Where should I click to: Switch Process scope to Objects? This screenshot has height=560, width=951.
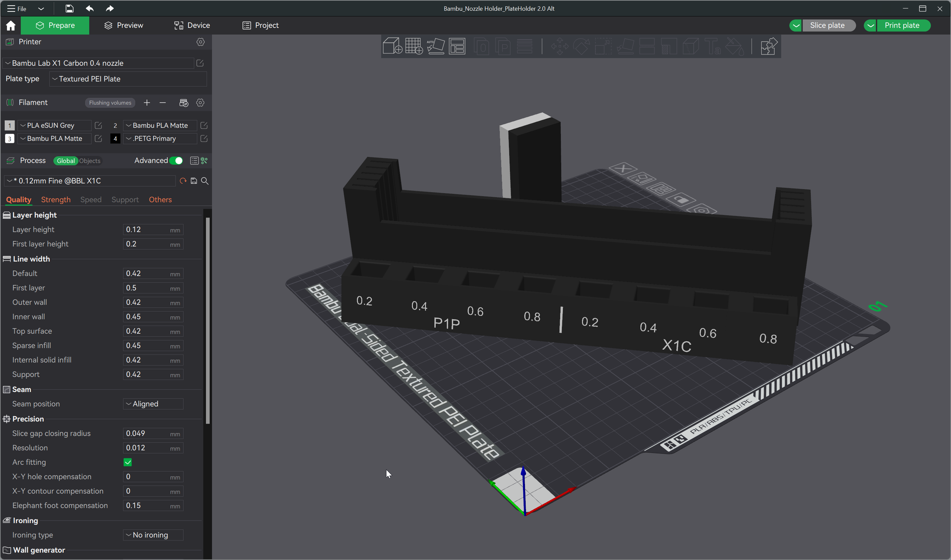(x=90, y=161)
